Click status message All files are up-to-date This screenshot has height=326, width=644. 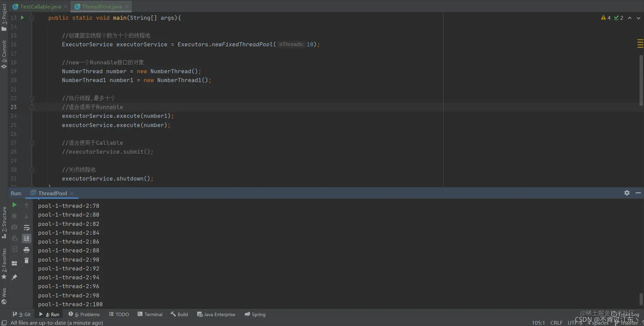click(x=57, y=323)
